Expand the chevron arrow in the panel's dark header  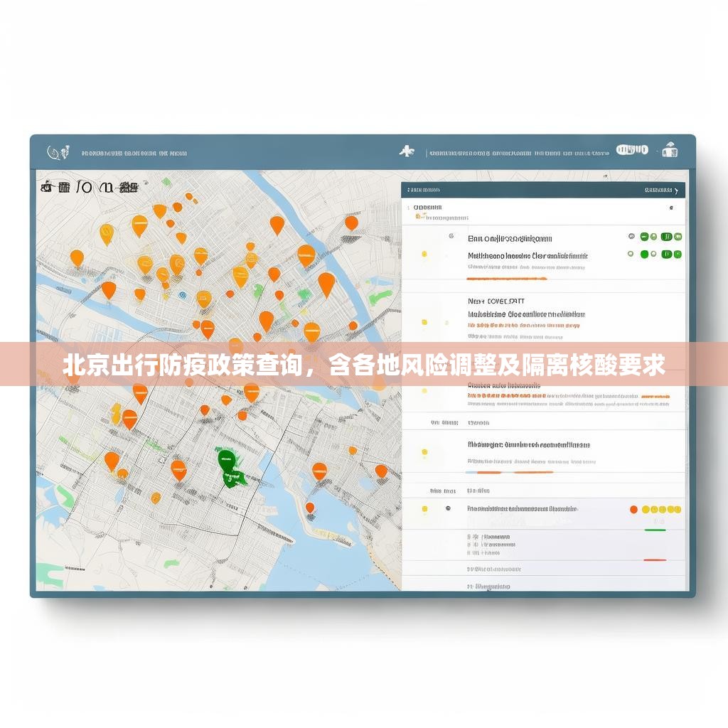(x=678, y=191)
